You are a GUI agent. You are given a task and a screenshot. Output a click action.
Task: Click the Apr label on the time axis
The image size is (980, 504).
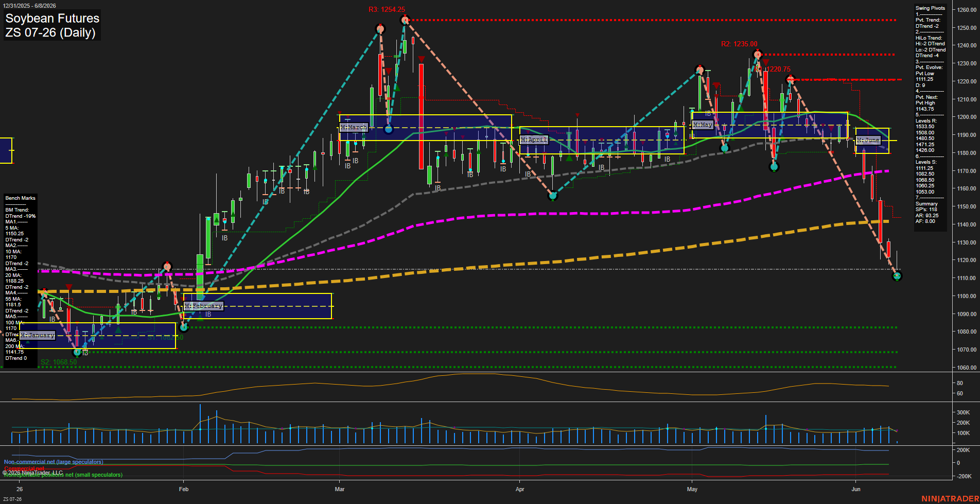(520, 489)
